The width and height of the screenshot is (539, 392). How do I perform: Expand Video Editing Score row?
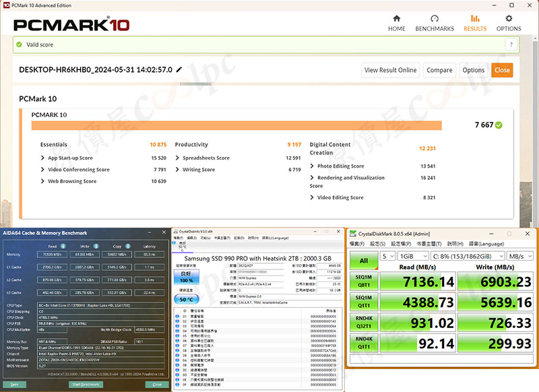point(312,197)
